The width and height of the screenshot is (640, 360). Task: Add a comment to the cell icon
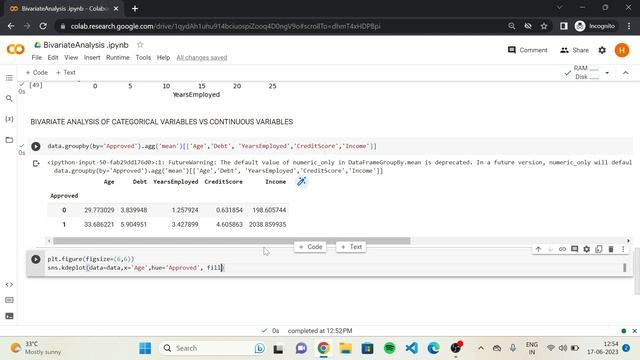[574, 249]
